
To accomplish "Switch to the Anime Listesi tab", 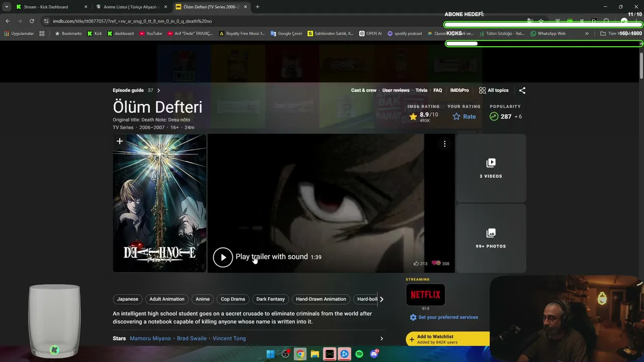I will click(x=131, y=7).
